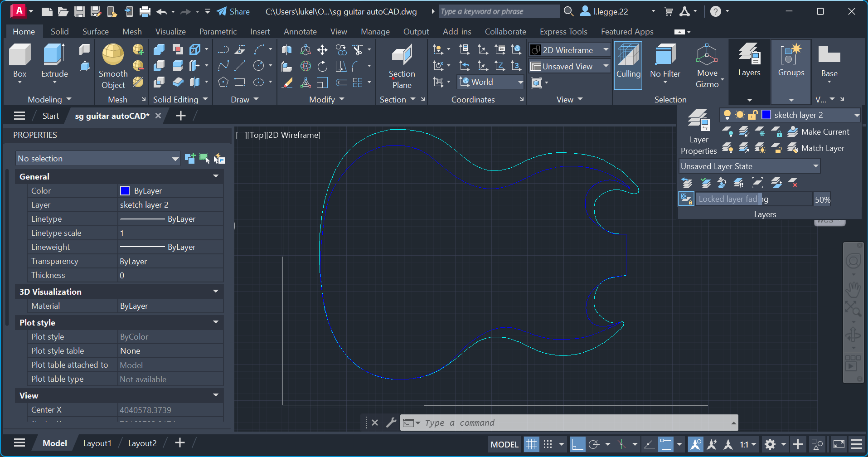The width and height of the screenshot is (868, 457).
Task: Collapse the General properties section
Action: [215, 176]
